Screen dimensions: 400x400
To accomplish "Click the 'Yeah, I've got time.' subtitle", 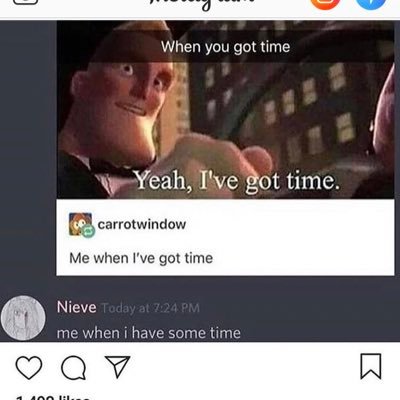I will pyautogui.click(x=237, y=181).
